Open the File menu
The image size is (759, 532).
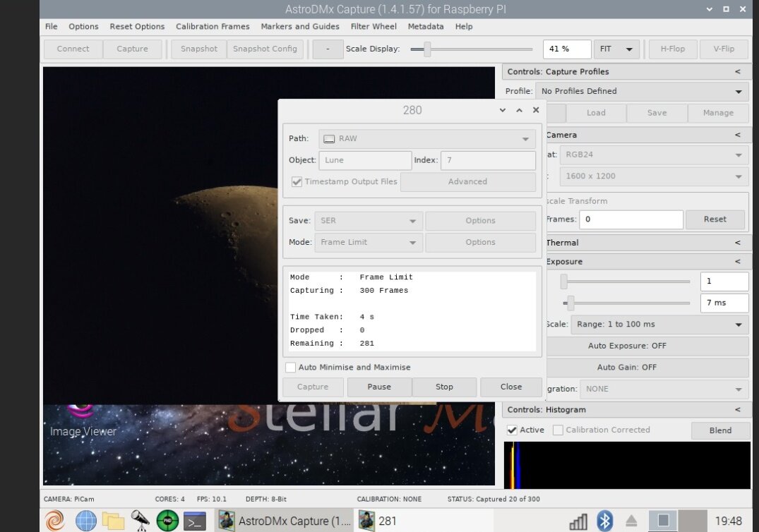point(52,27)
